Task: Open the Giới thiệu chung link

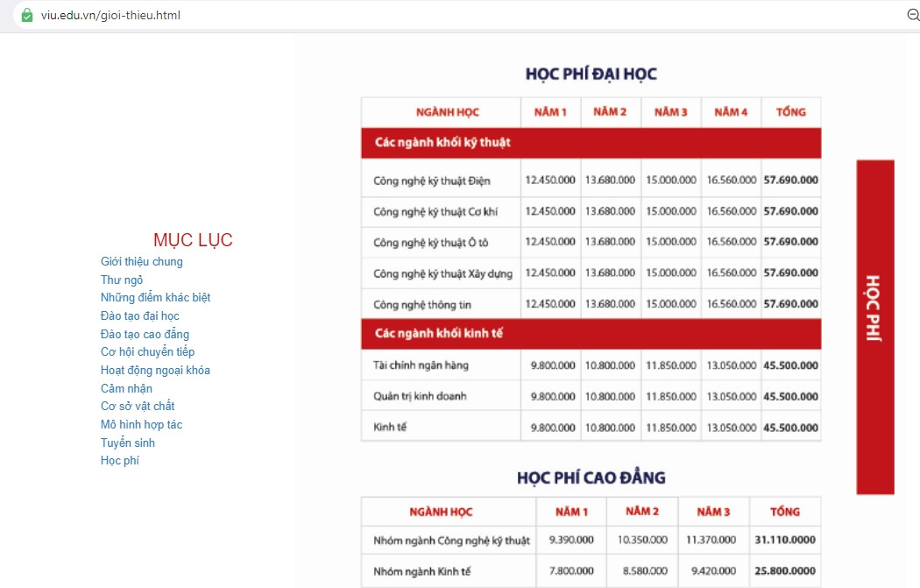Action: tap(141, 262)
